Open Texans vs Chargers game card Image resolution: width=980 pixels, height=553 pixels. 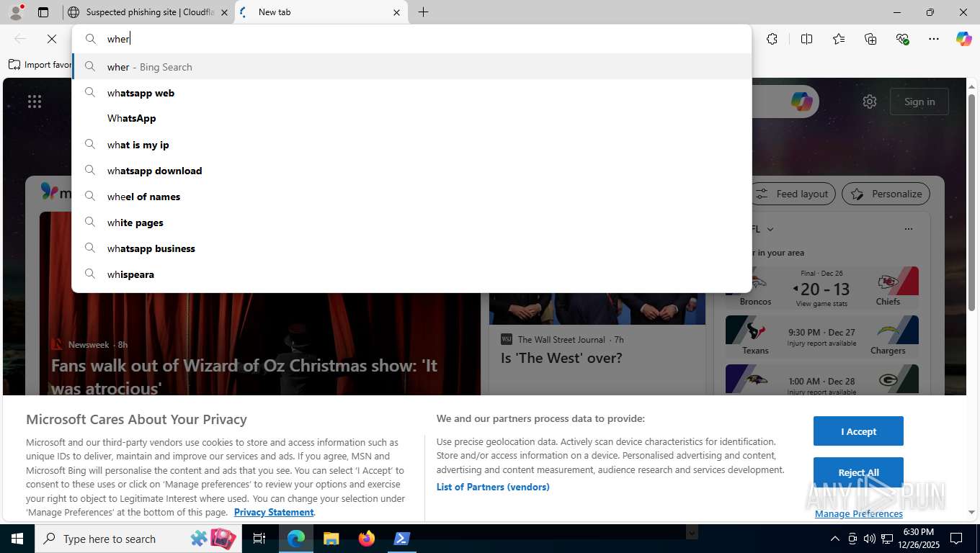click(822, 337)
